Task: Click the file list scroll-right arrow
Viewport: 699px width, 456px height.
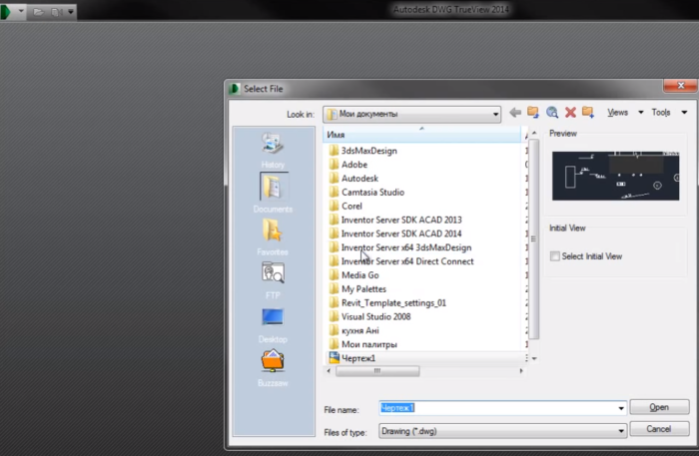Action: pos(520,371)
